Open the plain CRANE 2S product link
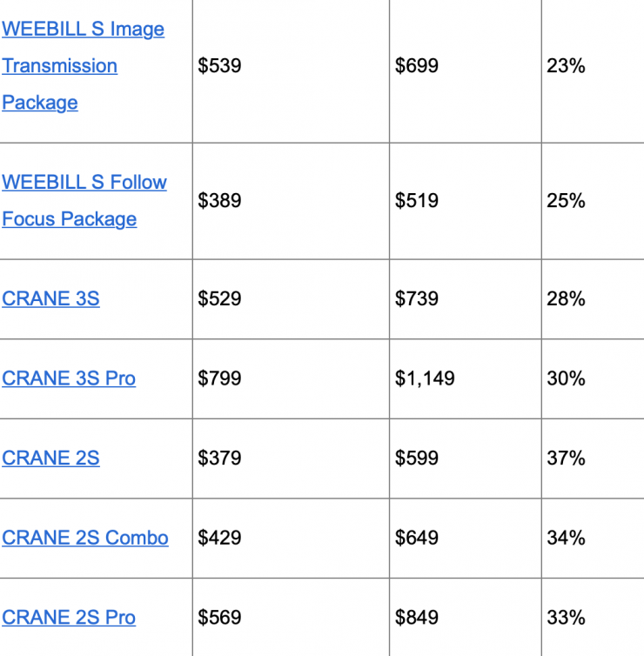Screen dimensions: 644x656 (x=50, y=459)
